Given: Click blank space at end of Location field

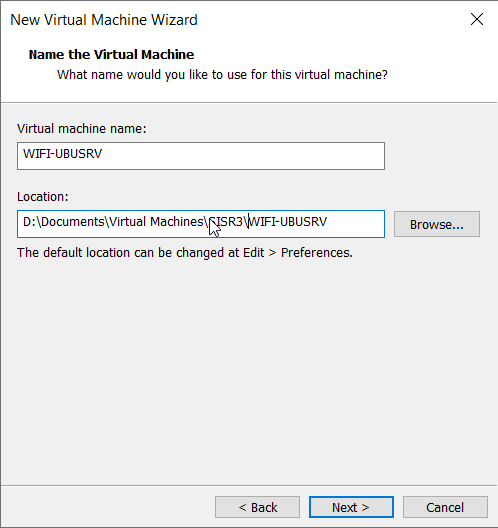Looking at the screenshot, I should pyautogui.click(x=355, y=224).
